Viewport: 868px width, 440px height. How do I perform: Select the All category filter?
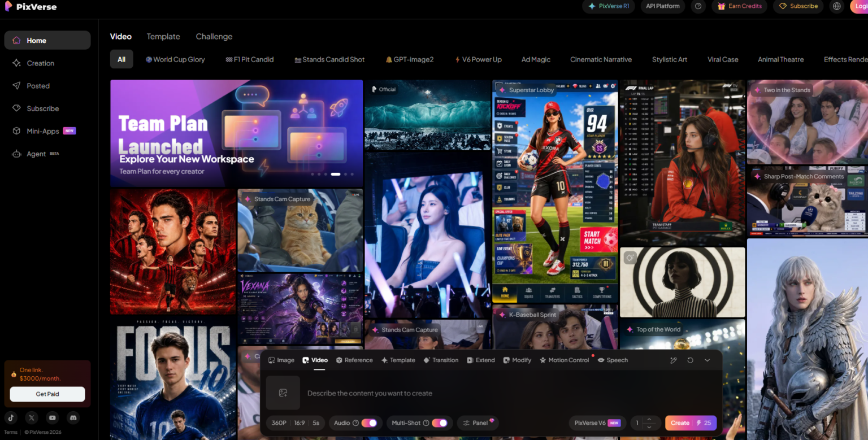(121, 59)
